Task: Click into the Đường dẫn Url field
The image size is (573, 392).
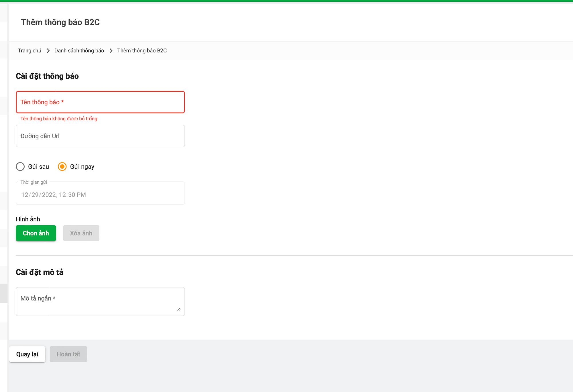Action: point(100,136)
